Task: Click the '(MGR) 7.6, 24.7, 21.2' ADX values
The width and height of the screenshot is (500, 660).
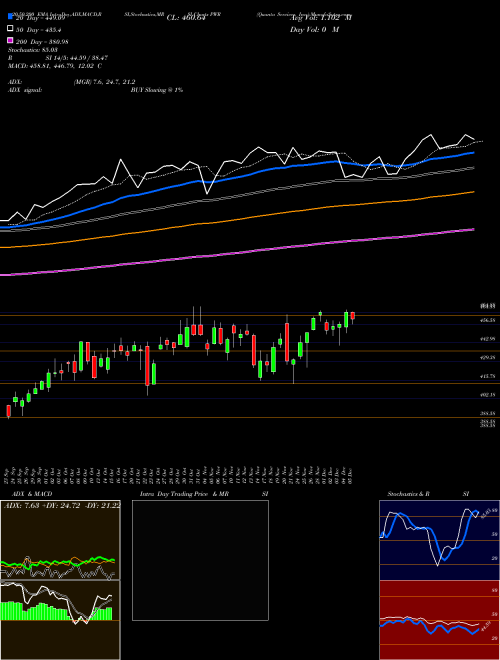Action: tap(104, 82)
